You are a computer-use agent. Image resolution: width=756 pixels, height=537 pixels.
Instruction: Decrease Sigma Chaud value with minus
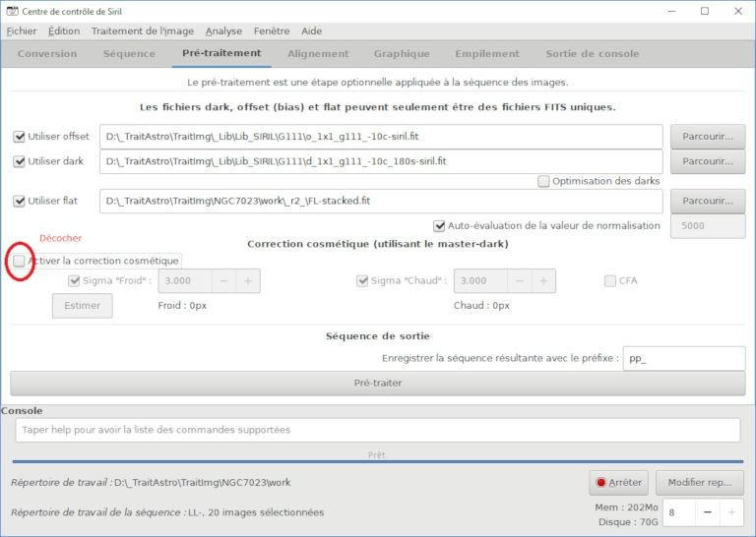(x=520, y=280)
